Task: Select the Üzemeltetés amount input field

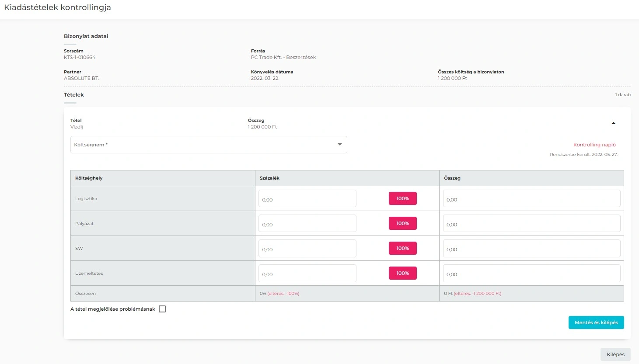Action: pos(531,274)
